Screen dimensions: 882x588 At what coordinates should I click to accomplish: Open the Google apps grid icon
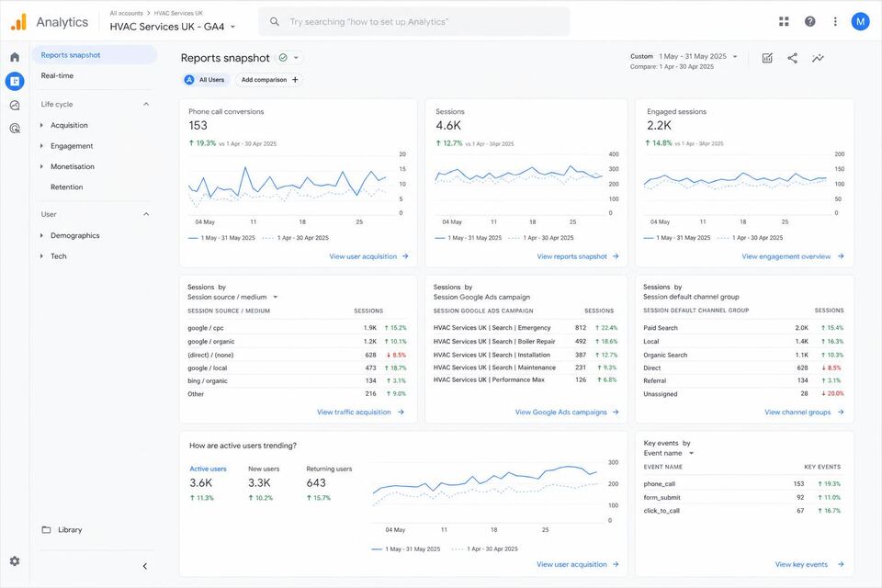click(x=784, y=21)
